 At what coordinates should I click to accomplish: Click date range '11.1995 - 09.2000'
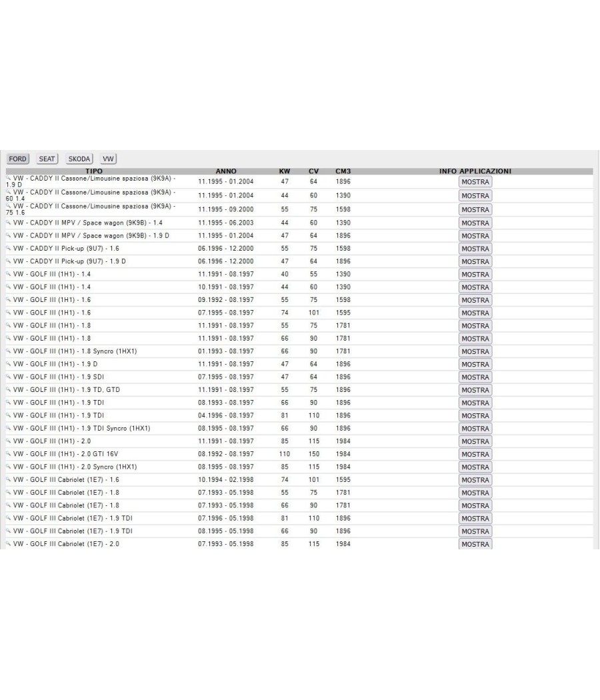226,209
